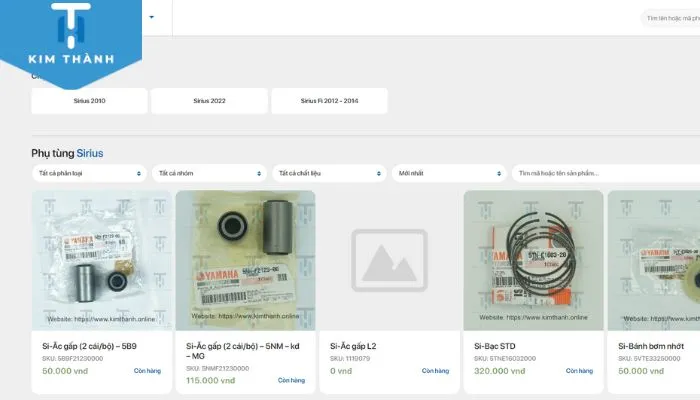
Task: Click the blue 'Sirius' heading link
Action: click(90, 153)
